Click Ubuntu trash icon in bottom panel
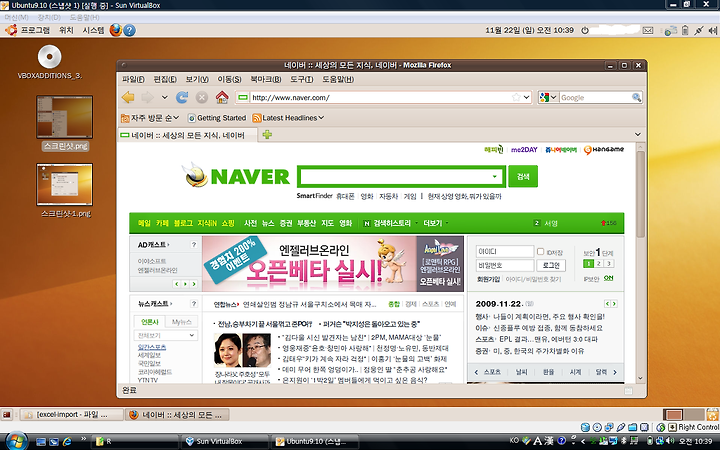Screen dimensions: 720x450 click(713, 415)
